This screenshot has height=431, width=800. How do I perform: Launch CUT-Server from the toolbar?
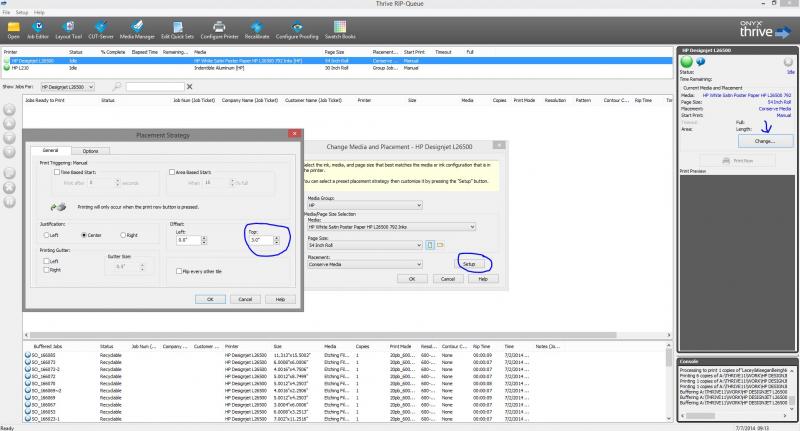pyautogui.click(x=101, y=30)
